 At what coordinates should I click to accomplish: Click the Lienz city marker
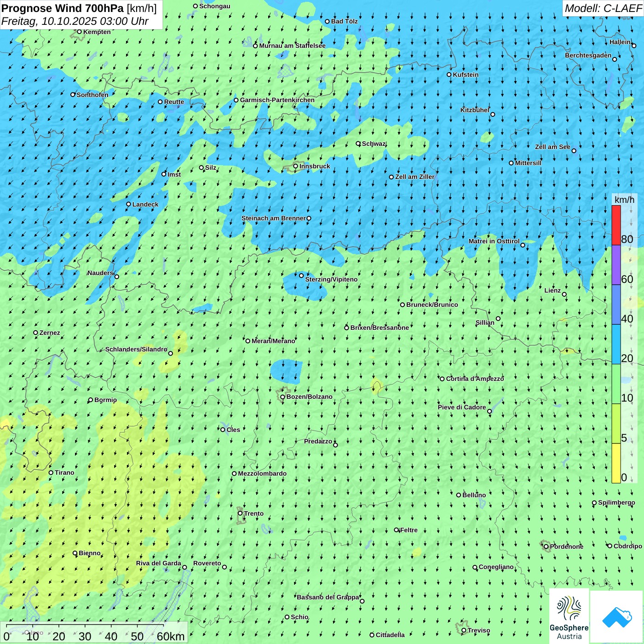[x=564, y=294]
